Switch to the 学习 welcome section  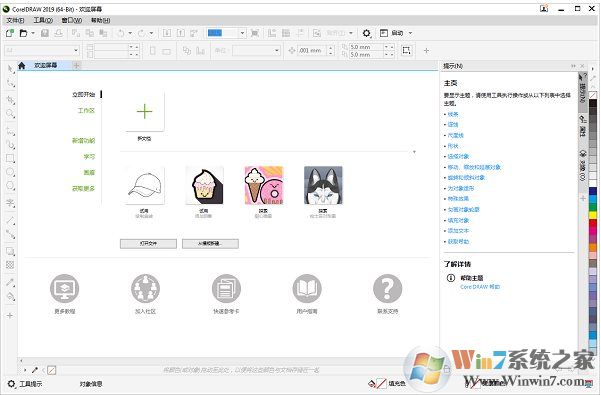(89, 157)
